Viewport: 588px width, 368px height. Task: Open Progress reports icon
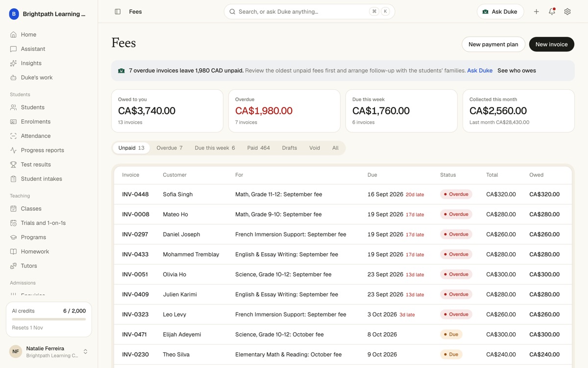[13, 150]
